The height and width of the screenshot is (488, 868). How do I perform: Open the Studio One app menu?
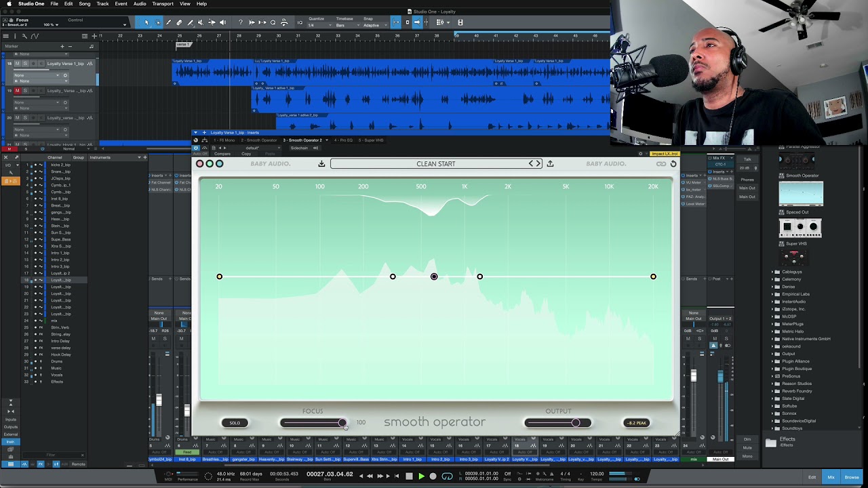point(31,4)
